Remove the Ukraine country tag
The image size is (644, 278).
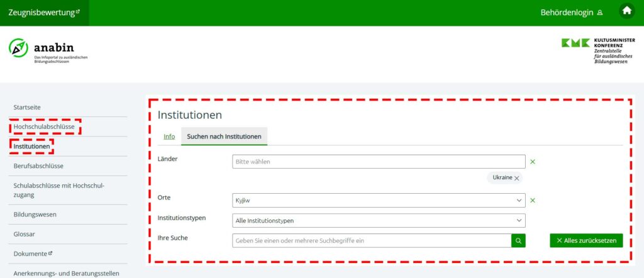click(517, 179)
